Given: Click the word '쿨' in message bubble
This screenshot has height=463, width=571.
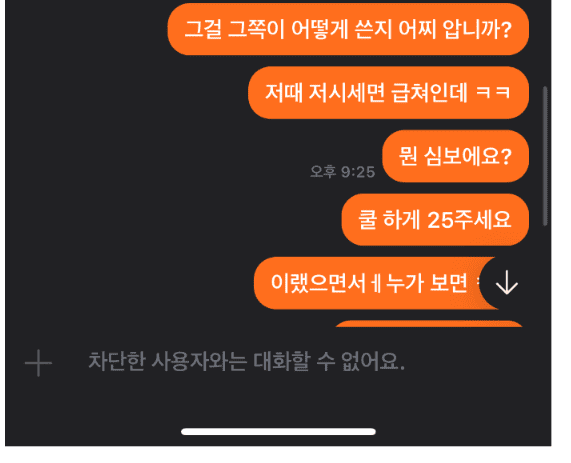Looking at the screenshot, I should click(367, 220).
